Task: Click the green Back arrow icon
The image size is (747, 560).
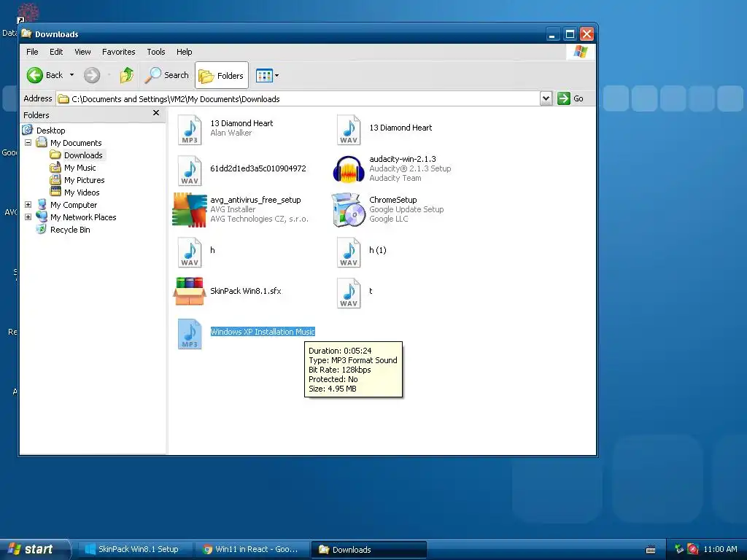Action: (35, 75)
